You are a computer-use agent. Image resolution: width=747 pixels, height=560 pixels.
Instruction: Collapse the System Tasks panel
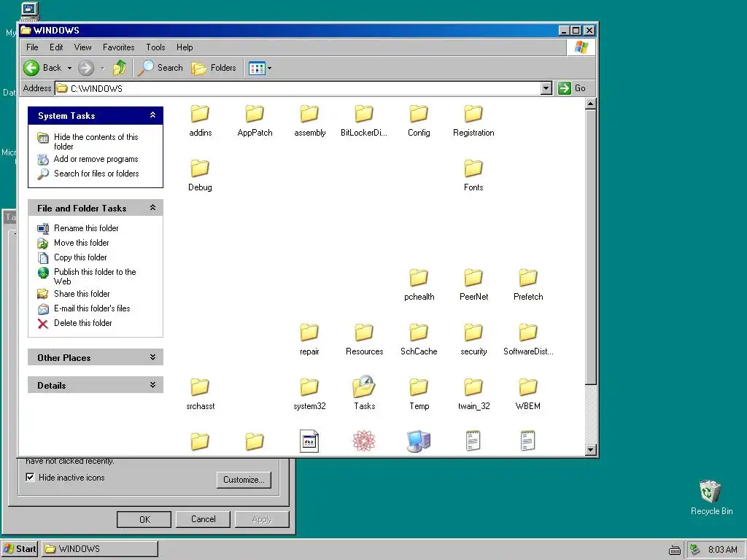152,115
